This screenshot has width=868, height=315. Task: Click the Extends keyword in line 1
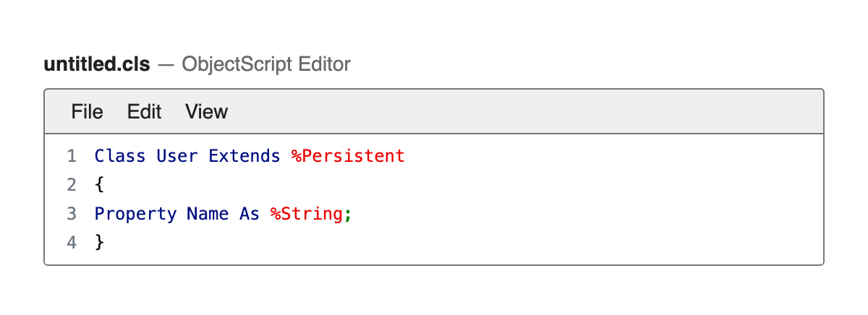(x=244, y=156)
